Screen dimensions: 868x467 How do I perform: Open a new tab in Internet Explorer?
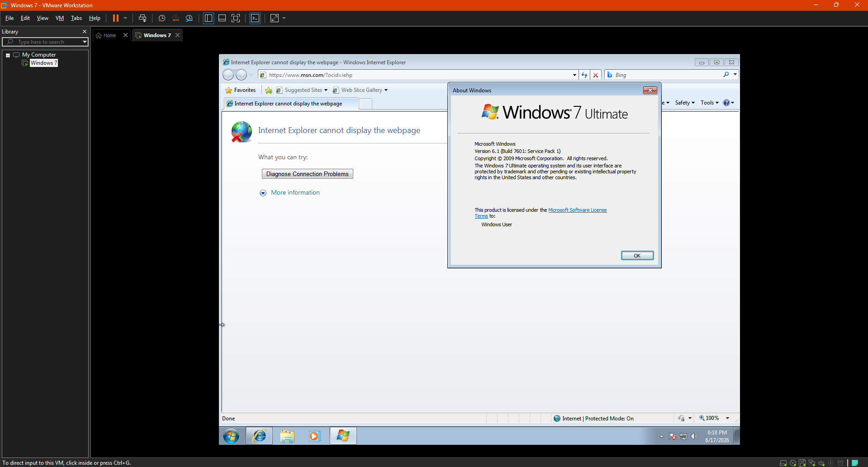(x=365, y=104)
